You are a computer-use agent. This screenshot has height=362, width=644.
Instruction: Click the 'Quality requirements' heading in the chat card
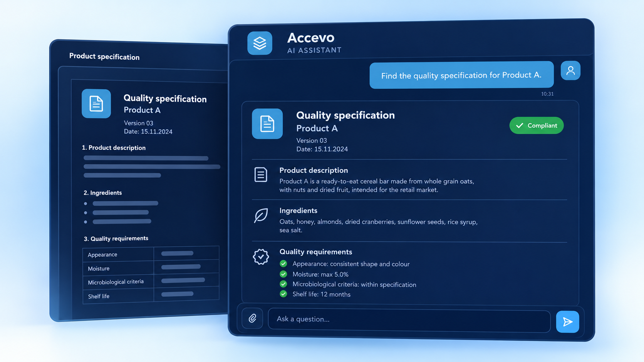[x=316, y=252]
